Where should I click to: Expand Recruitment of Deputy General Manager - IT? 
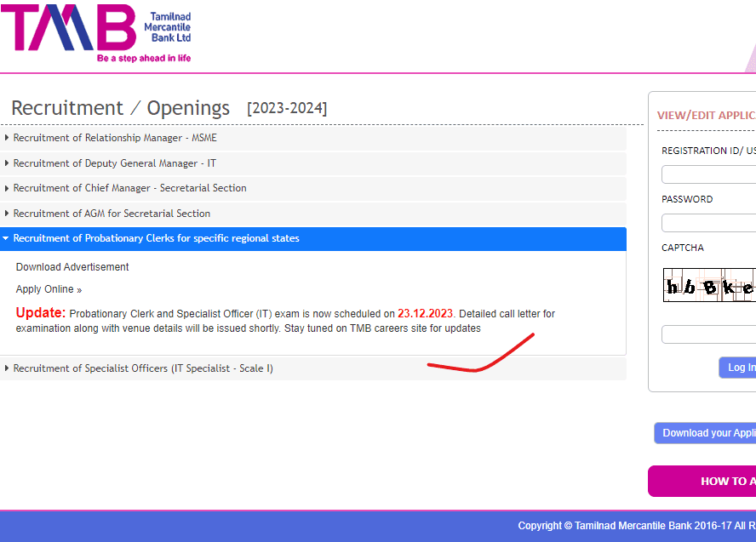coord(114,163)
